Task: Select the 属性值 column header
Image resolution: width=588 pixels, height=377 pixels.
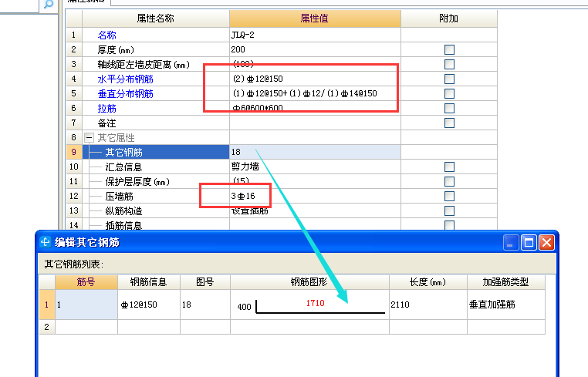Action: pyautogui.click(x=315, y=19)
